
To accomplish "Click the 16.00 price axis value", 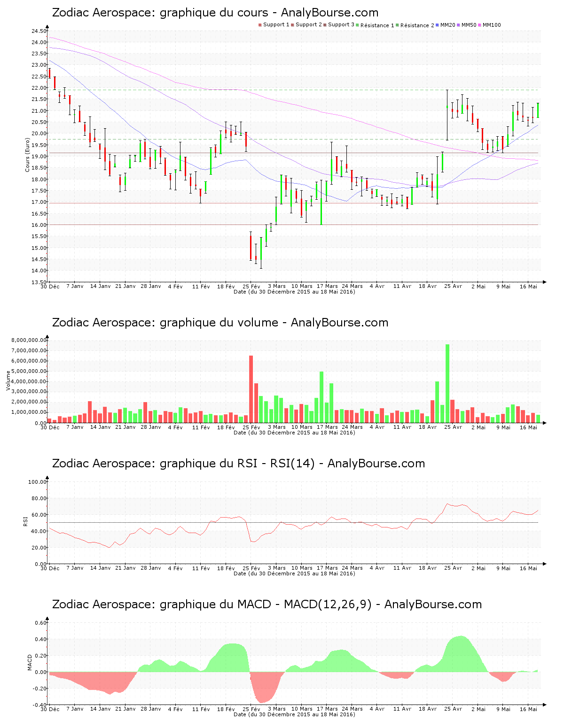I will coord(39,225).
